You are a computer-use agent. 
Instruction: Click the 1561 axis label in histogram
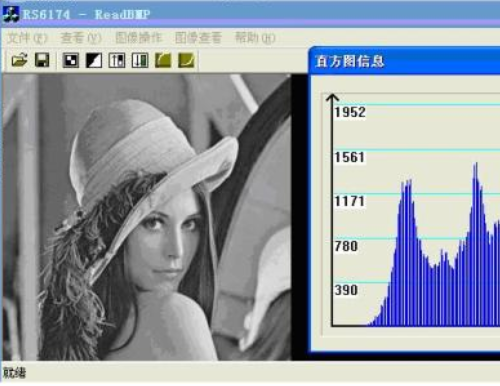350,157
